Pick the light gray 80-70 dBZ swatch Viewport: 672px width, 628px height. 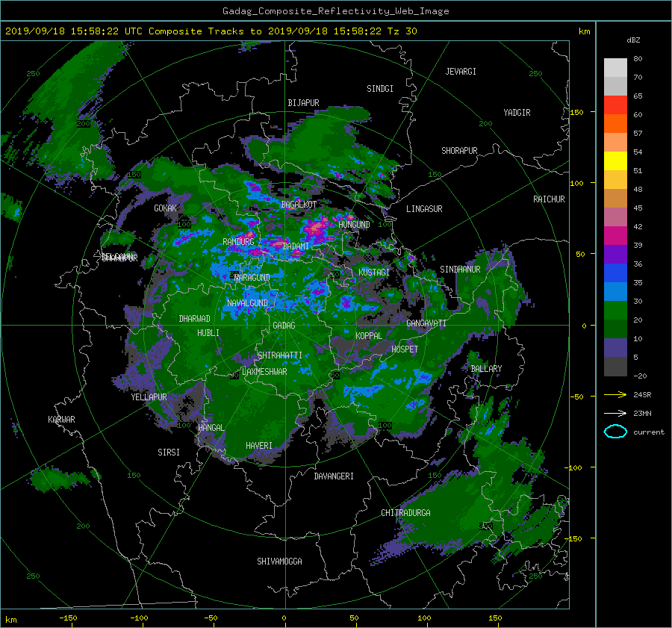click(615, 67)
